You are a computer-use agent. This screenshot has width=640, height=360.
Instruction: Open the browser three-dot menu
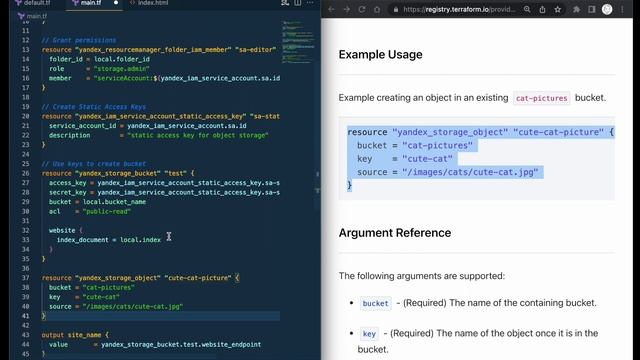point(622,9)
